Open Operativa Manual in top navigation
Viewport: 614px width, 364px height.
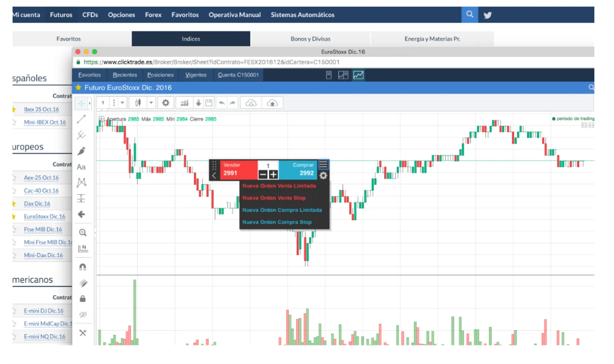click(235, 15)
